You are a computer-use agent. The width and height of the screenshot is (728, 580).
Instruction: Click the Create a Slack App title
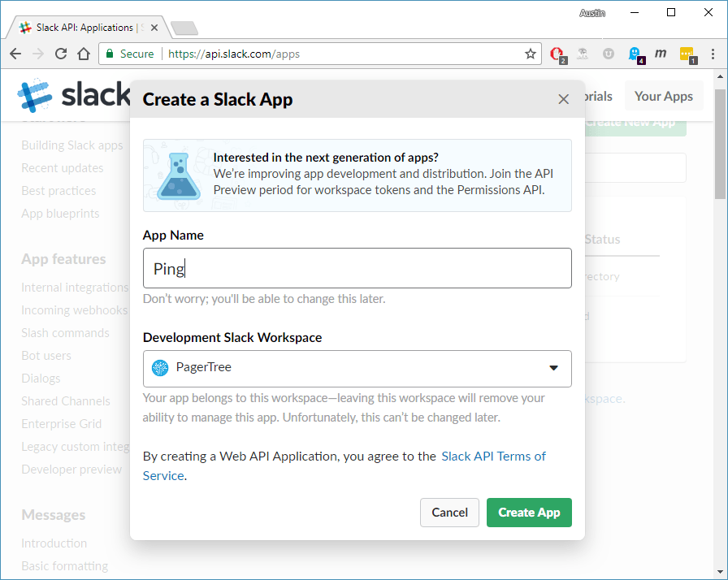point(217,99)
